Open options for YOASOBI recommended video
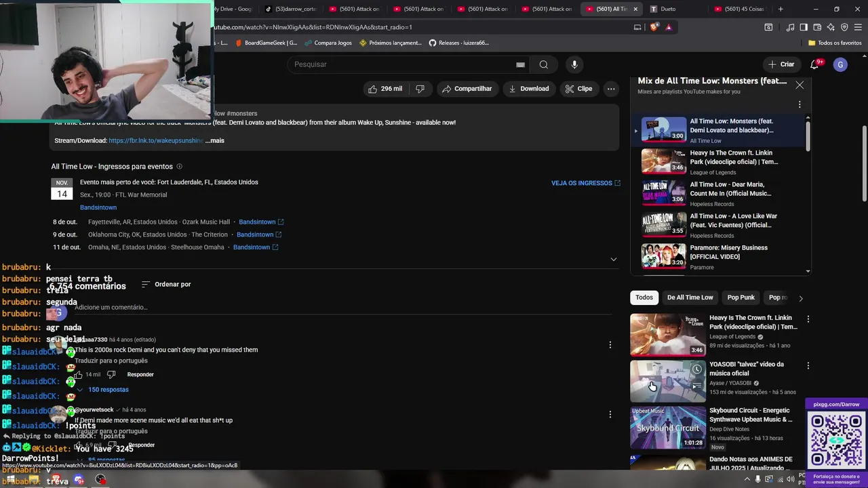This screenshot has width=868, height=488. [808, 366]
